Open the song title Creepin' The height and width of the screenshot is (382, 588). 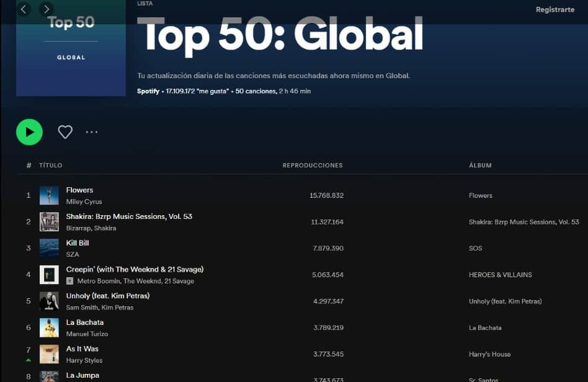[x=135, y=269]
